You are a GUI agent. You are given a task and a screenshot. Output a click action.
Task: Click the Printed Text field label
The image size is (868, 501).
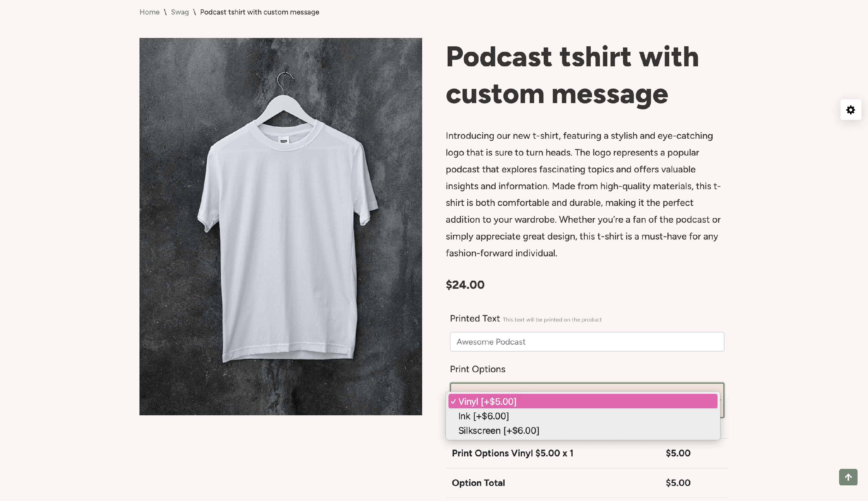475,318
